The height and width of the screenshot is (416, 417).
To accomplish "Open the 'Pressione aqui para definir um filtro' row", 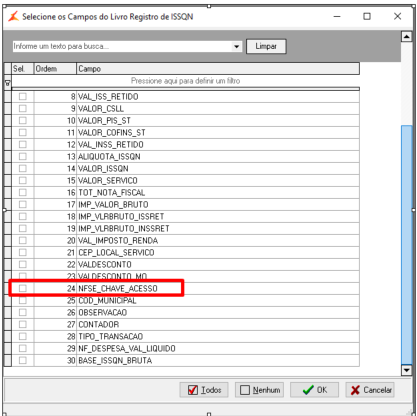I will coord(185,81).
